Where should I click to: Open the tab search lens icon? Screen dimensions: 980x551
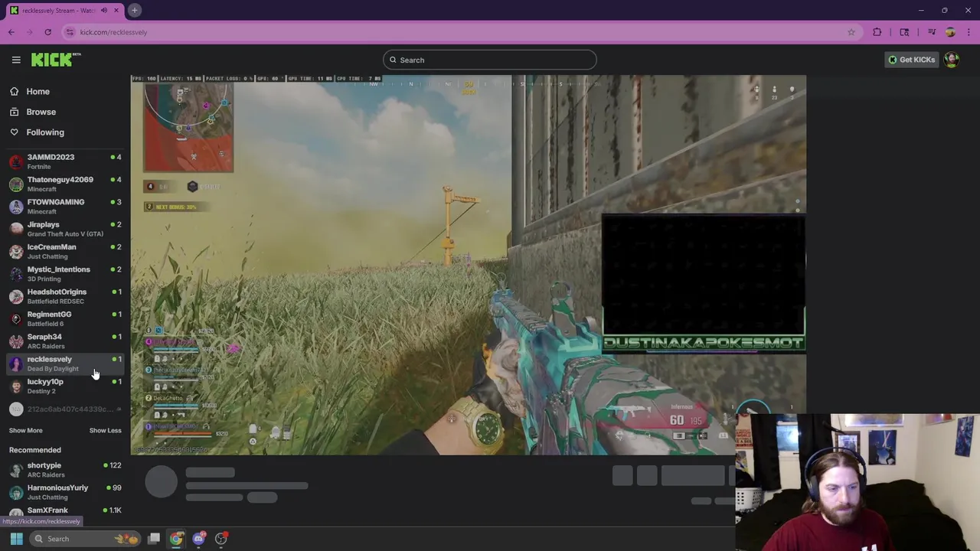click(x=904, y=32)
